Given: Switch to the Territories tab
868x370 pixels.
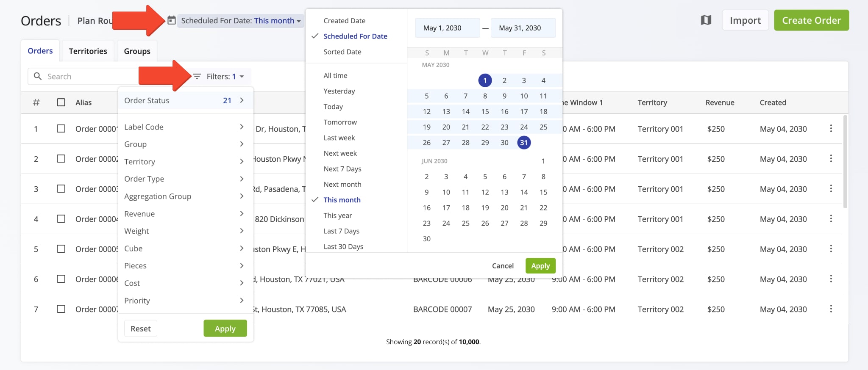Looking at the screenshot, I should [88, 51].
